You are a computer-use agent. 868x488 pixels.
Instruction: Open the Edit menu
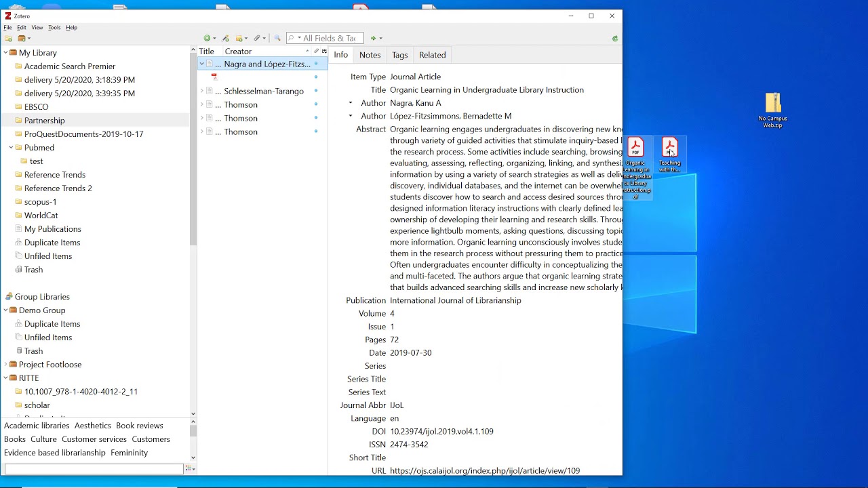pos(22,28)
